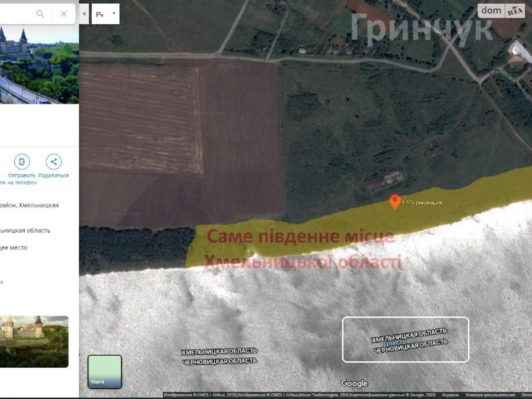Click the Pv label box
532x399 pixels.
100,14
